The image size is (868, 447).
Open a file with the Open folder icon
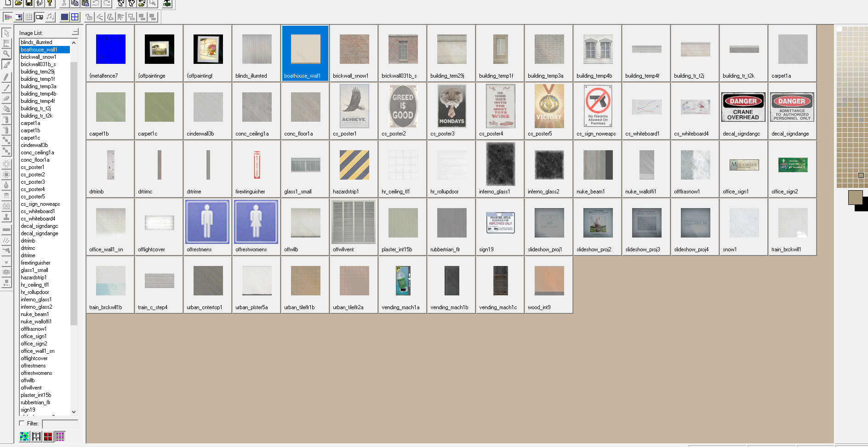pos(18,4)
